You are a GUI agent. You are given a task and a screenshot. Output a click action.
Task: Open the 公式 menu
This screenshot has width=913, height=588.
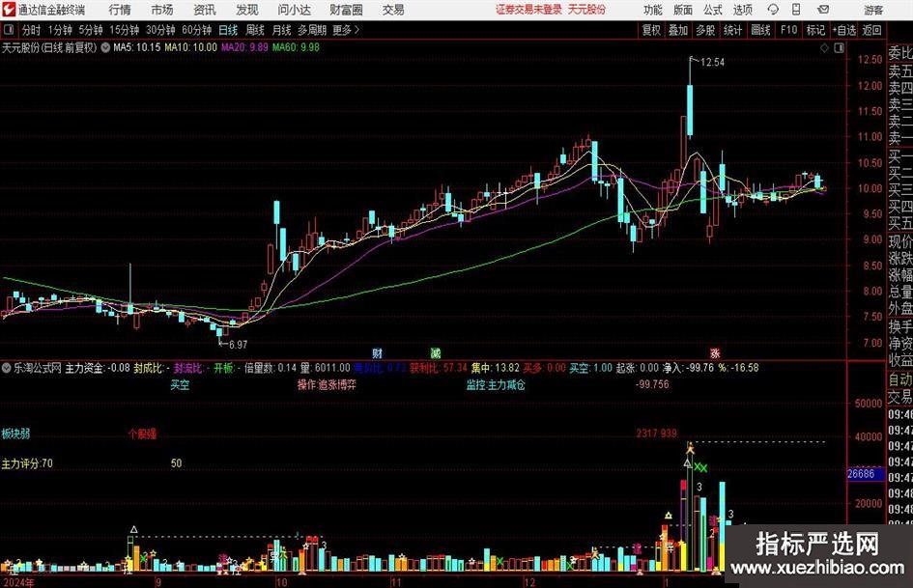click(712, 10)
